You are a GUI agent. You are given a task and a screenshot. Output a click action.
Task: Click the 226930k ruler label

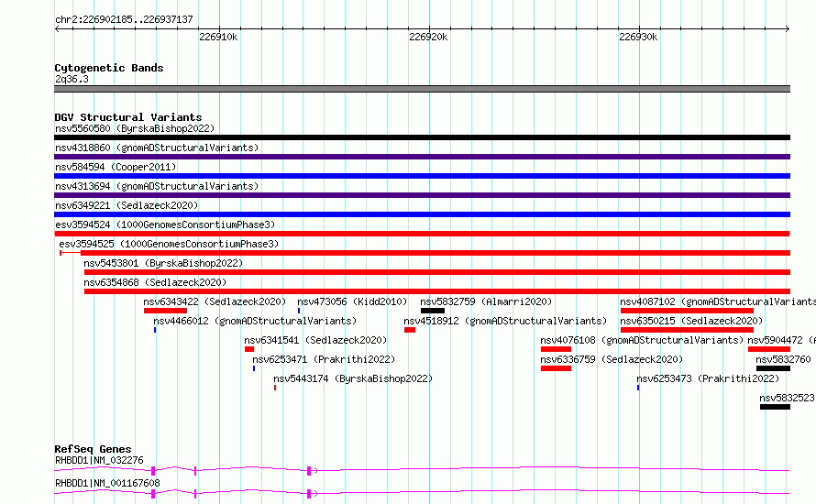pyautogui.click(x=638, y=37)
